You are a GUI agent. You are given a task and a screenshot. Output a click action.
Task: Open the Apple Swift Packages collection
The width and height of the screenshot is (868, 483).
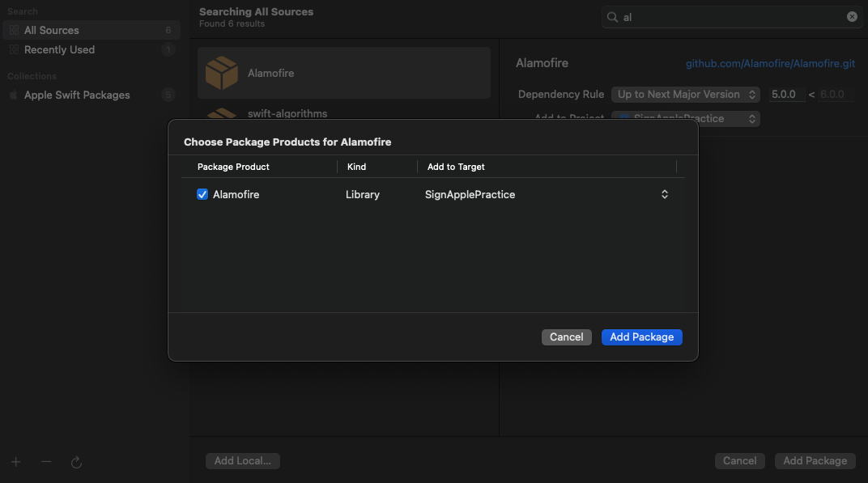click(91, 95)
